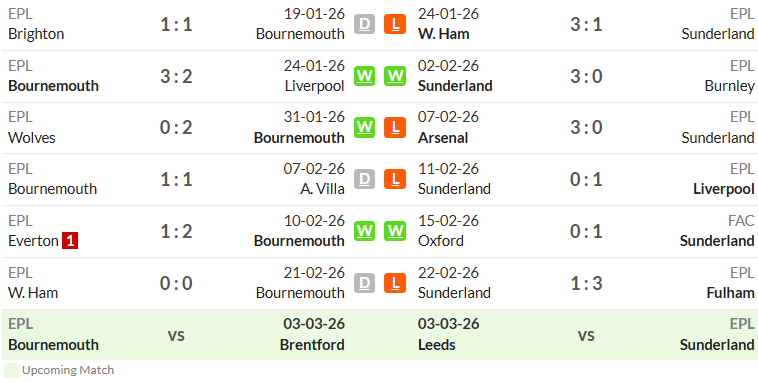Click the L badge for Sunderland vs Fulham
This screenshot has height=382, width=758.
[x=395, y=283]
